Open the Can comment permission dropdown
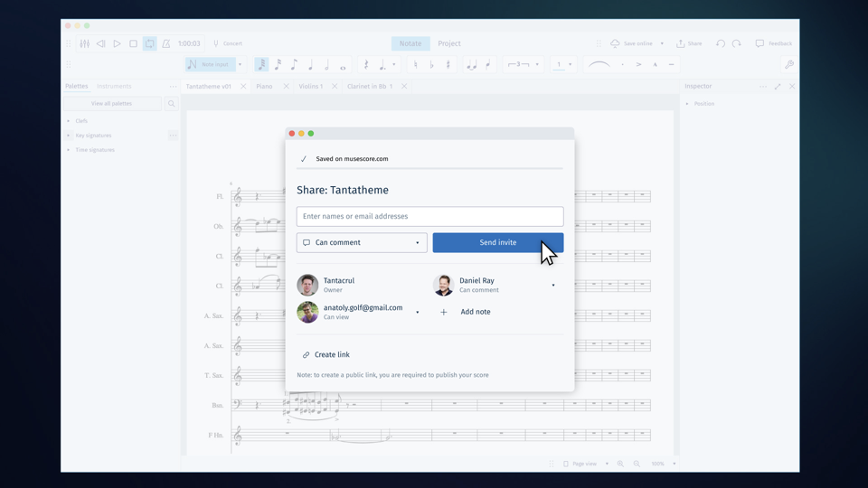Image resolution: width=868 pixels, height=488 pixels. tap(362, 242)
